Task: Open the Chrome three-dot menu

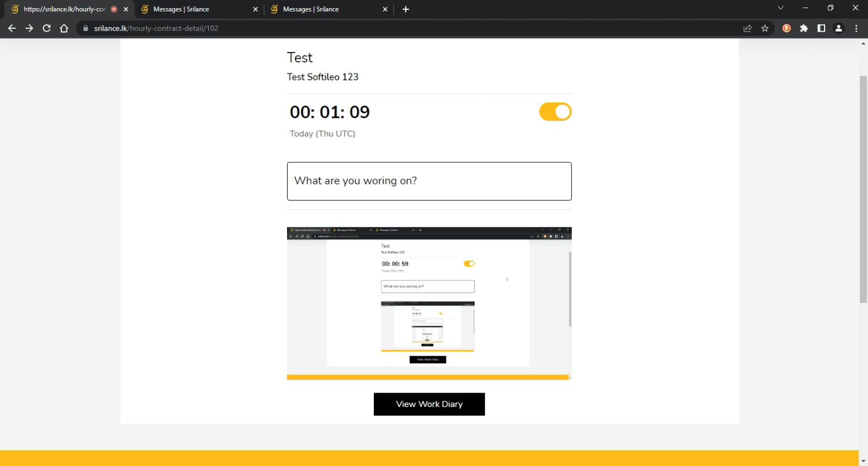Action: (x=856, y=28)
